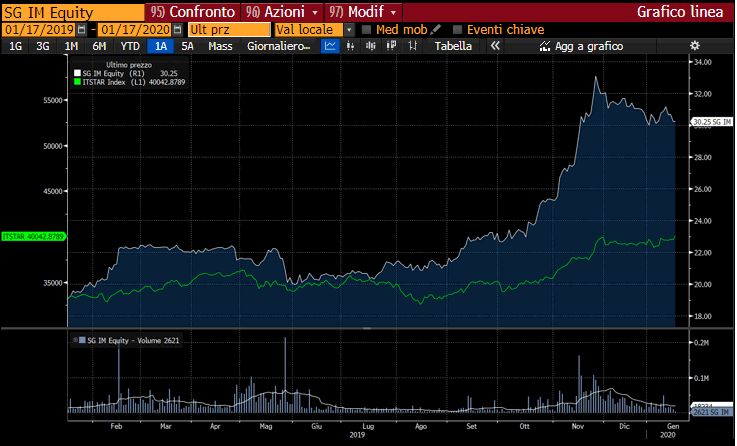737x446 pixels.
Task: Expand the Val locale currency dropdown
Action: [349, 30]
